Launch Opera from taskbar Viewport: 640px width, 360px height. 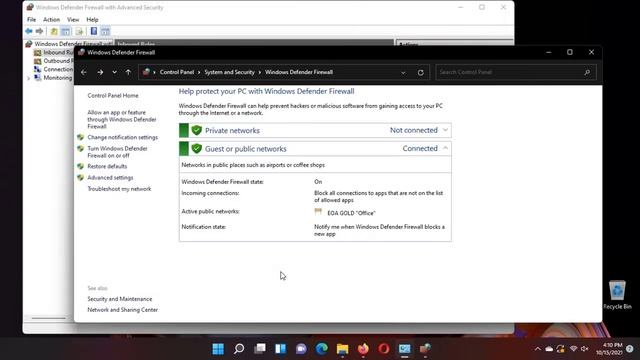click(x=384, y=349)
